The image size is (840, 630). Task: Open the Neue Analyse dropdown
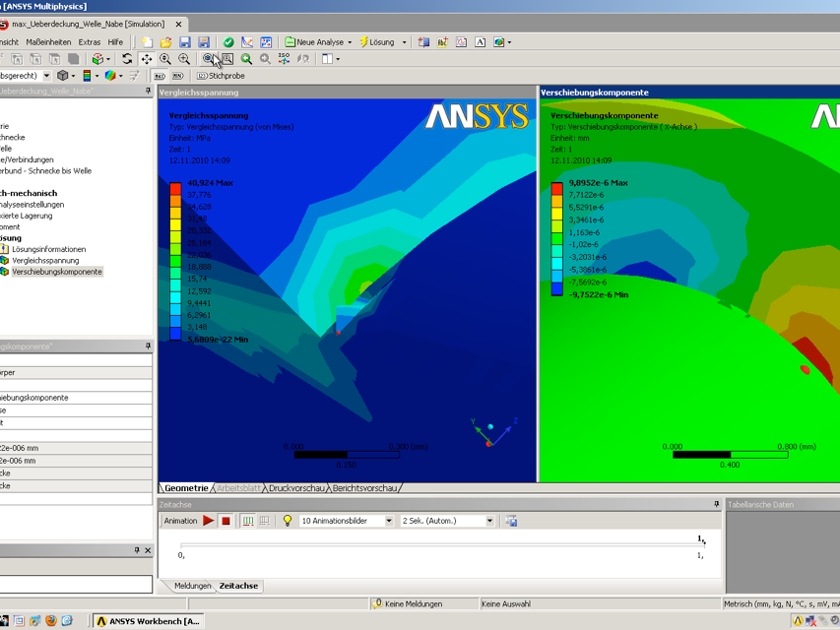[350, 42]
